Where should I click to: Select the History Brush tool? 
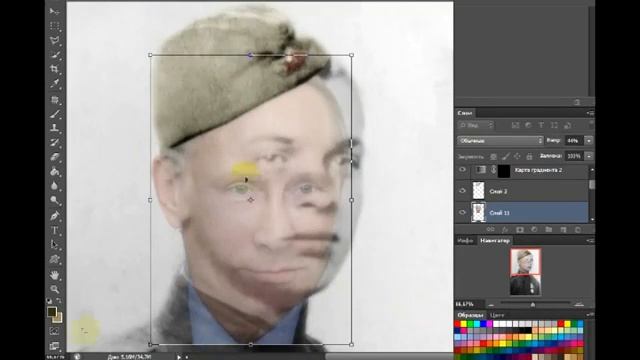pos(54,142)
